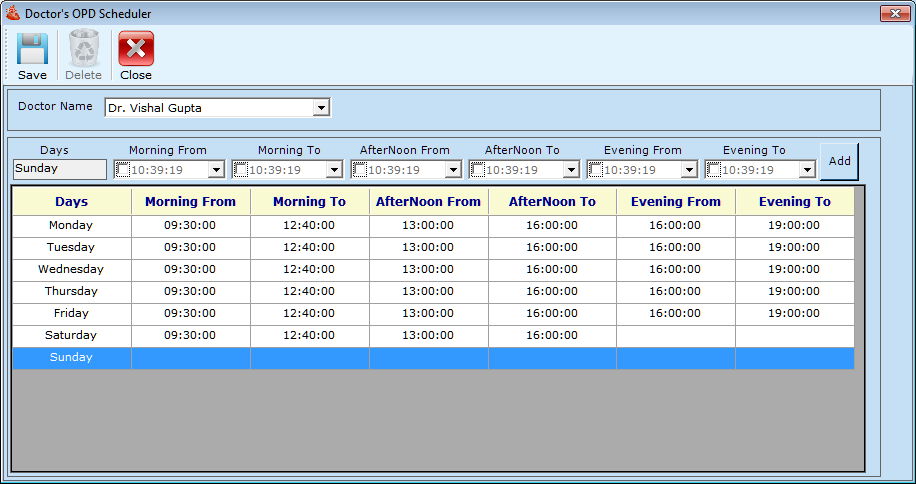Image resolution: width=916 pixels, height=484 pixels.
Task: Check the Morning To time checkbox
Action: coord(241,170)
